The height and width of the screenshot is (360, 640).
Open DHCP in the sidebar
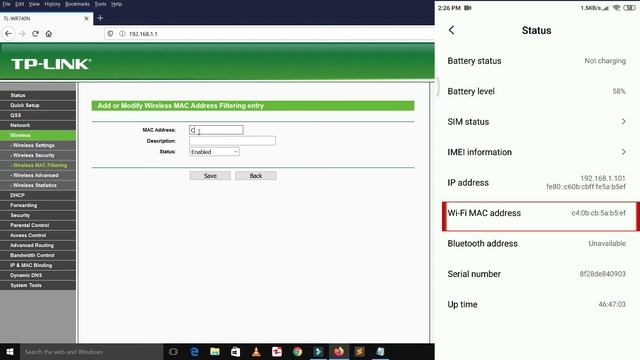[38, 195]
